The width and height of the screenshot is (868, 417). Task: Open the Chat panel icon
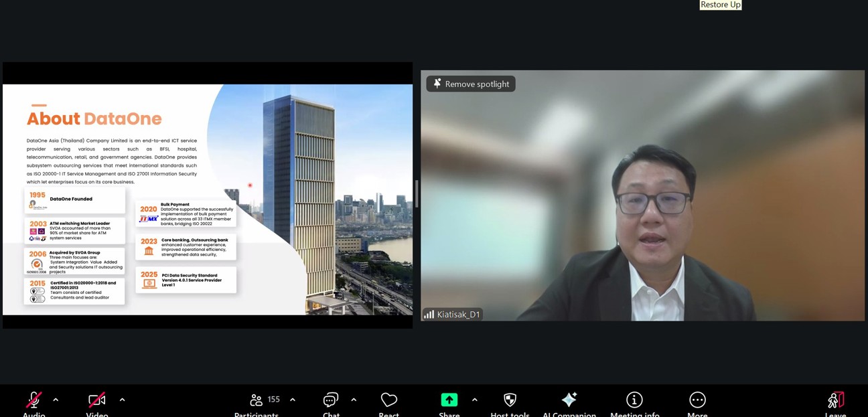tap(331, 400)
